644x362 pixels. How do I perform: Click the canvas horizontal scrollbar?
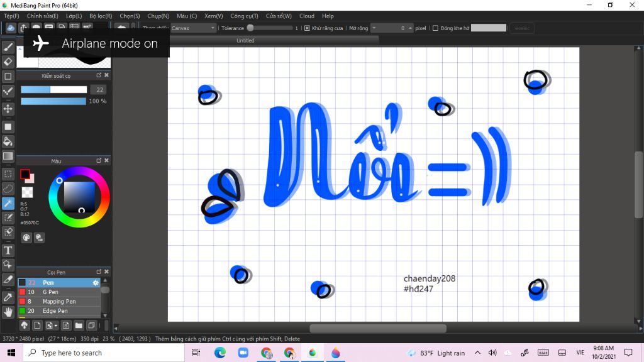tap(377, 328)
